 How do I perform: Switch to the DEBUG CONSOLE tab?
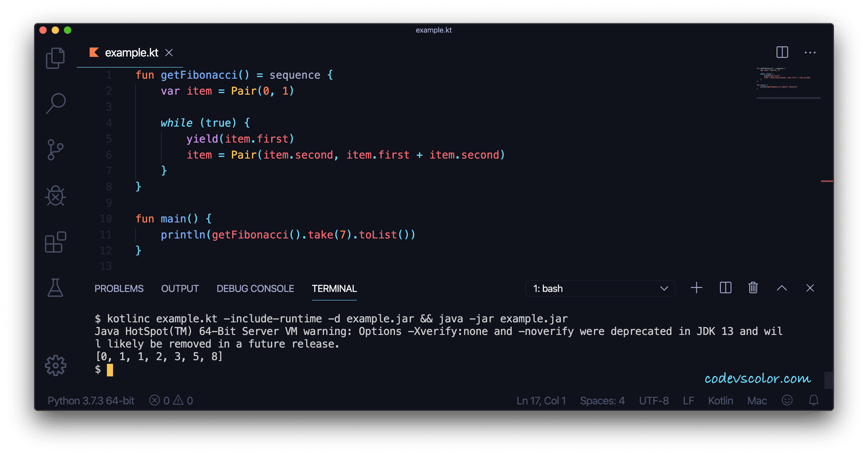pos(255,289)
